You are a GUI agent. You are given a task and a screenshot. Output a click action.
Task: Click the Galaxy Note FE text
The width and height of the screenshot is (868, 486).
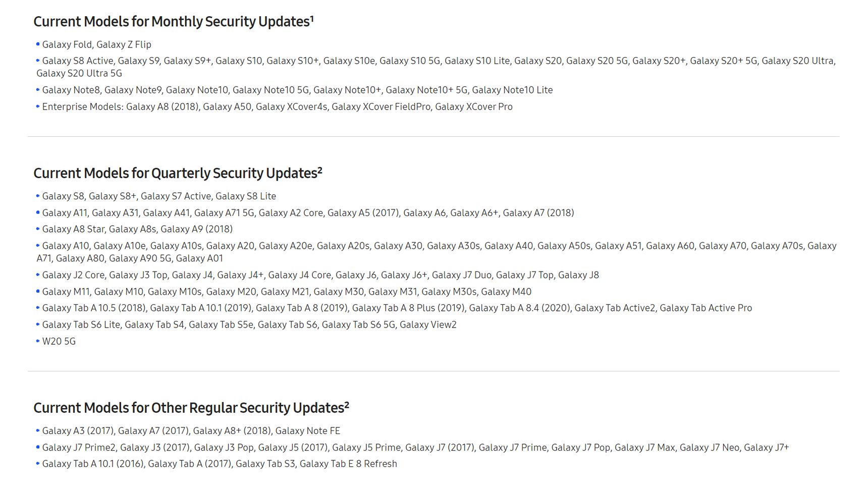click(x=308, y=431)
